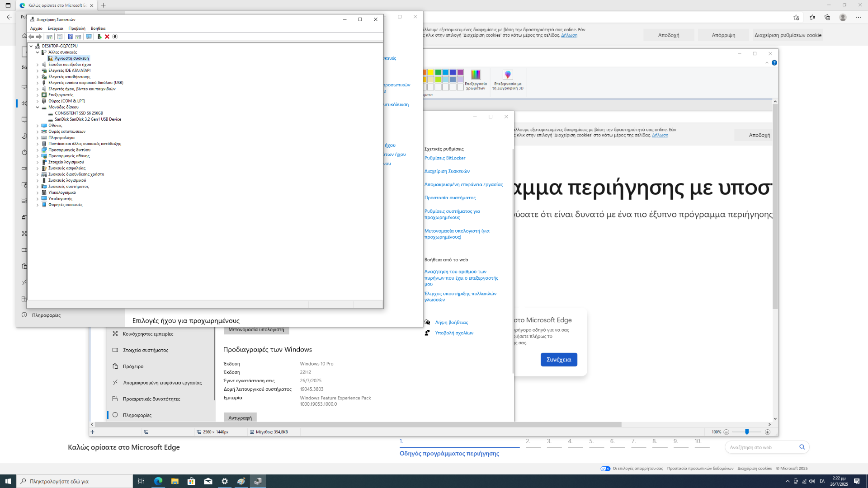Screen dimensions: 868x488
Task: Select the yellow color swatch in Paint
Action: point(430,72)
